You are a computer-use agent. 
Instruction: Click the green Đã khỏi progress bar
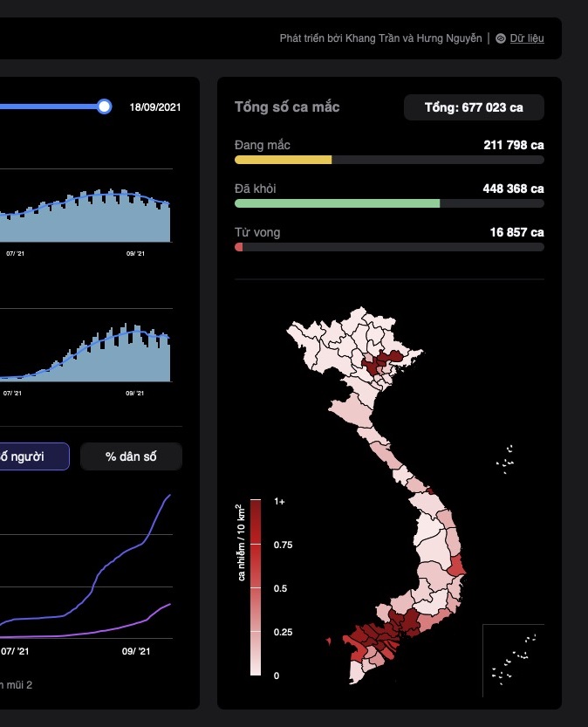click(x=337, y=203)
